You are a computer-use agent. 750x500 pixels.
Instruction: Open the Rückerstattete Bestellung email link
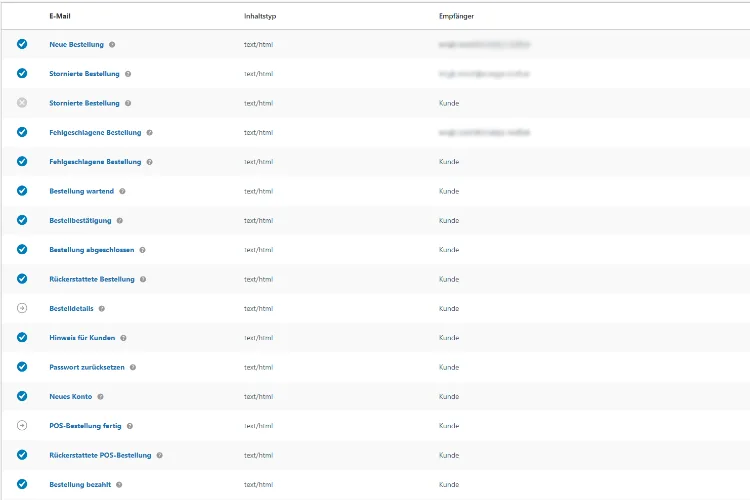coord(92,279)
